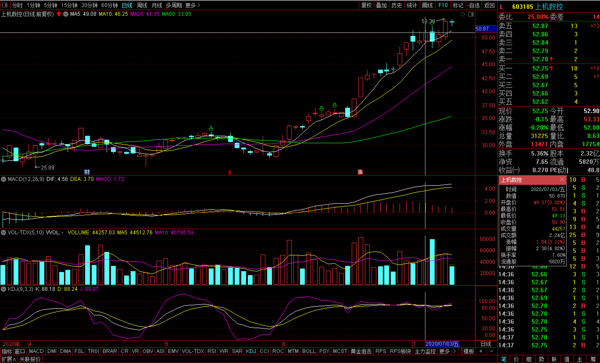Select the 日线 daily chart tab
600x364 pixels.
[127, 5]
